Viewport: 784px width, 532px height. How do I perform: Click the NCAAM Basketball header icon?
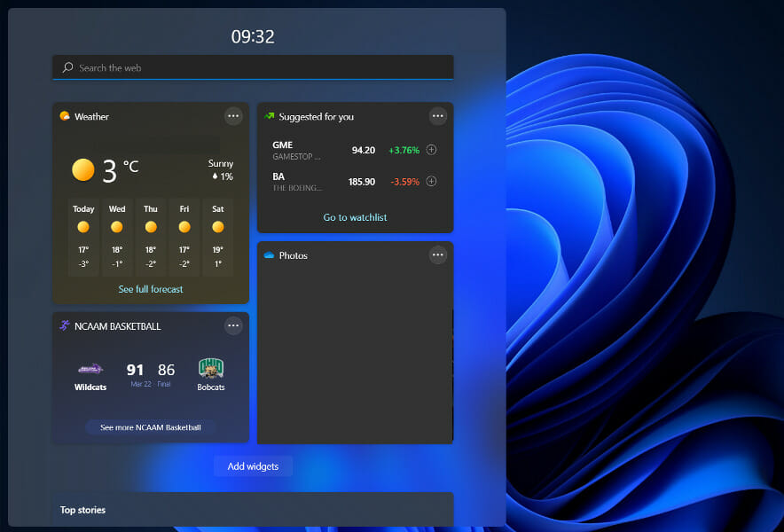tap(62, 325)
